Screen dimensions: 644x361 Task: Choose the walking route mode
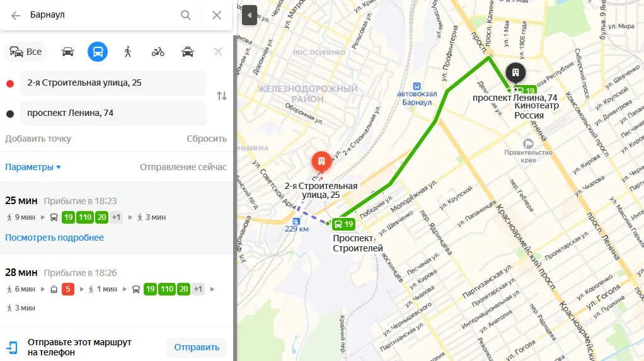pos(128,52)
